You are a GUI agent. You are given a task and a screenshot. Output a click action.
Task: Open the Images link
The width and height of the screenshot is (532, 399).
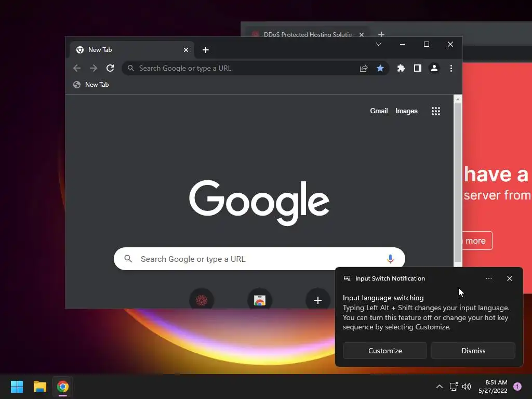pos(406,111)
